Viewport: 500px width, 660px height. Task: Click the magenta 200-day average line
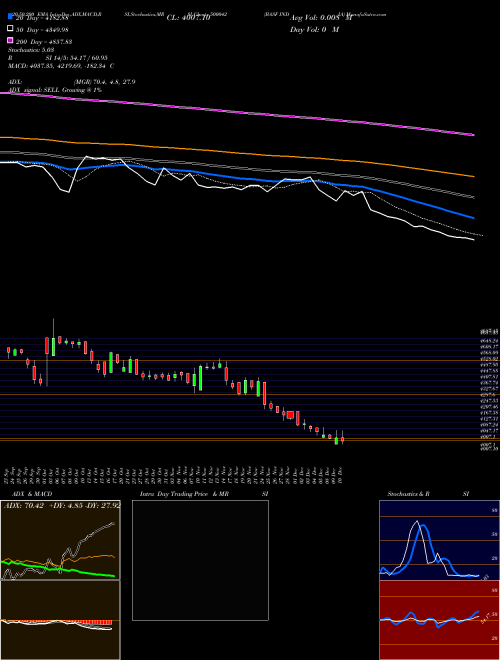coord(237,112)
